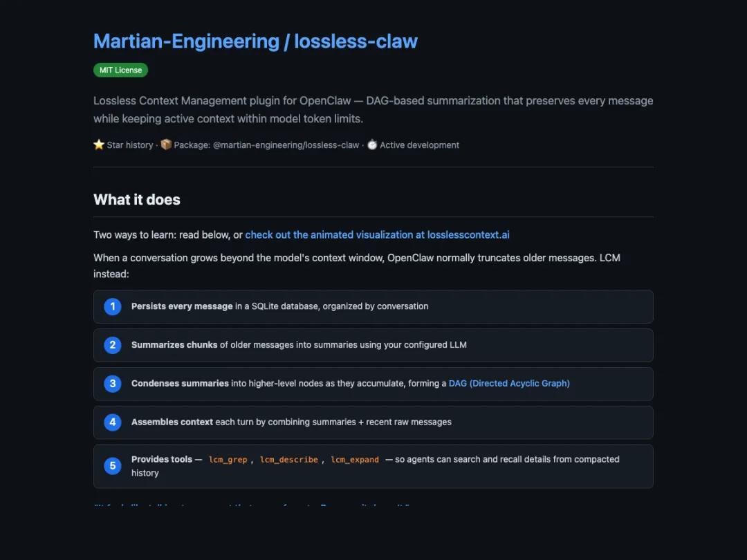
Task: Click the lcm_expand code tag
Action: click(x=355, y=460)
